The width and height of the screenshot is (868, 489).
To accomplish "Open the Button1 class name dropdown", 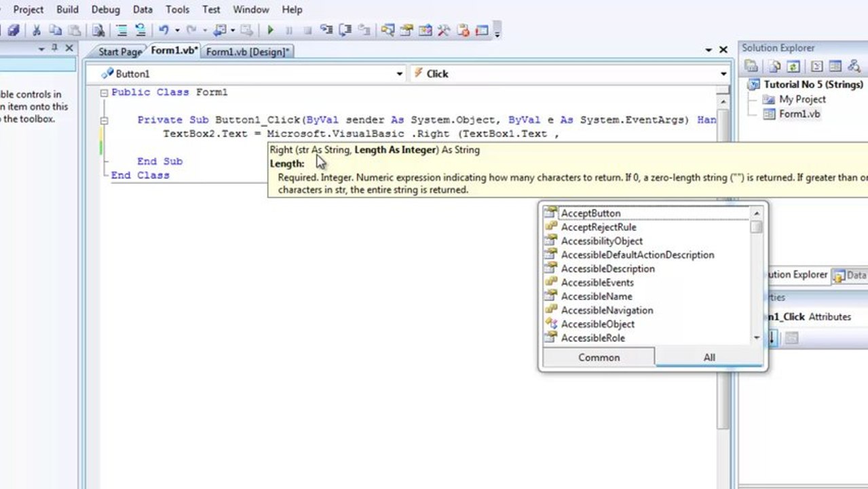I will 399,74.
